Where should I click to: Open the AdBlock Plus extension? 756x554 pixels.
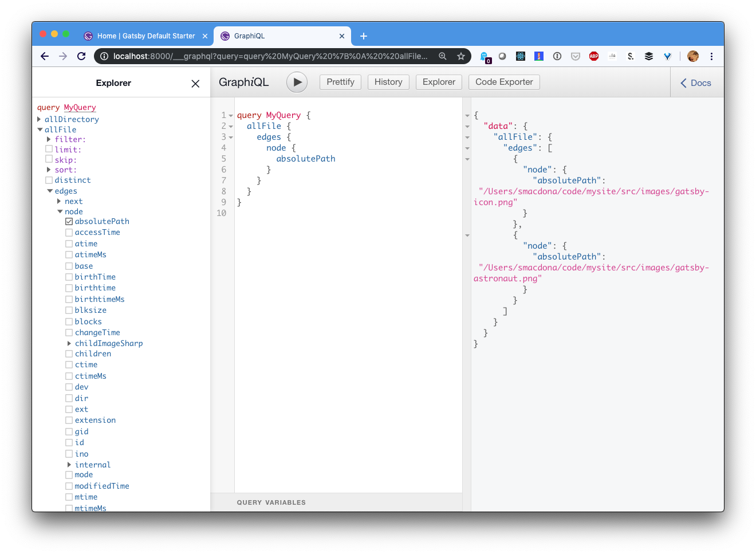pos(594,56)
